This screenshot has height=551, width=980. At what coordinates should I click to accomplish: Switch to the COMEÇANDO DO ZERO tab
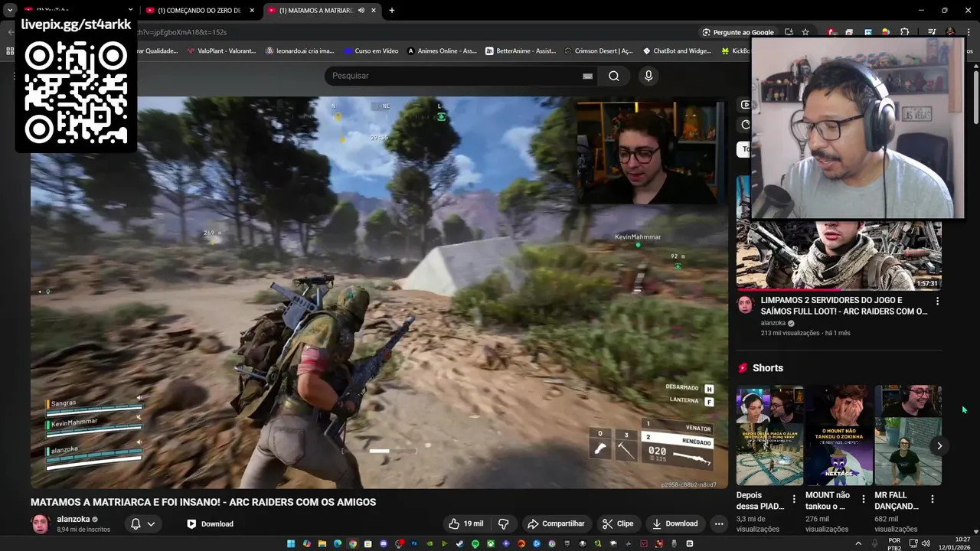point(199,11)
